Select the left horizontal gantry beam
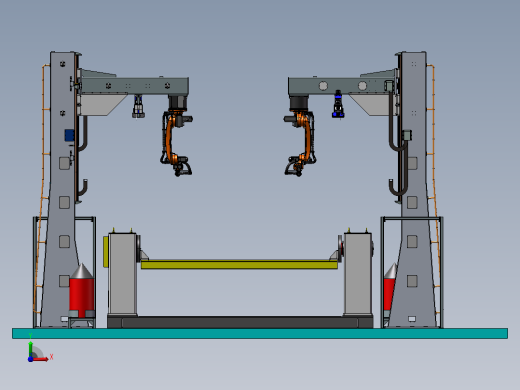520x390 pixels. [135, 86]
